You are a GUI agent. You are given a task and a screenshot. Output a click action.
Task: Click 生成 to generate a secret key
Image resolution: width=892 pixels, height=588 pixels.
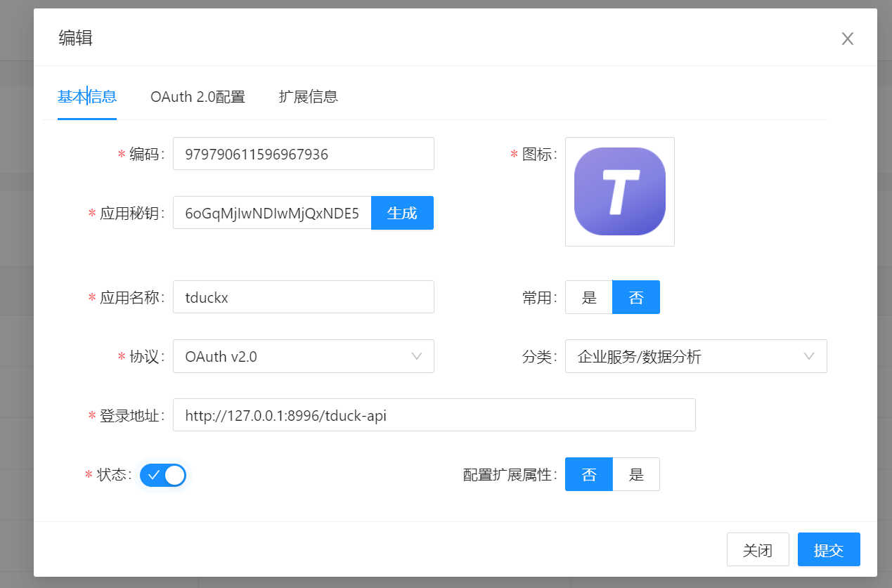(402, 213)
